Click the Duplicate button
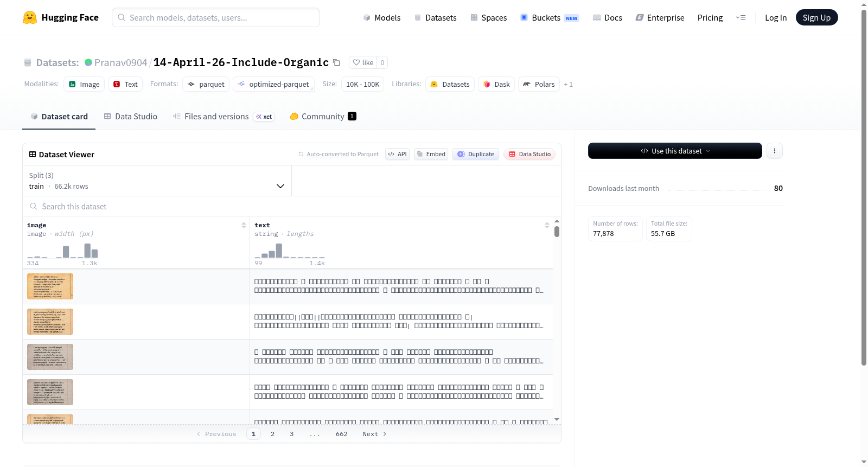Screen dimensions: 868x467 (x=476, y=154)
